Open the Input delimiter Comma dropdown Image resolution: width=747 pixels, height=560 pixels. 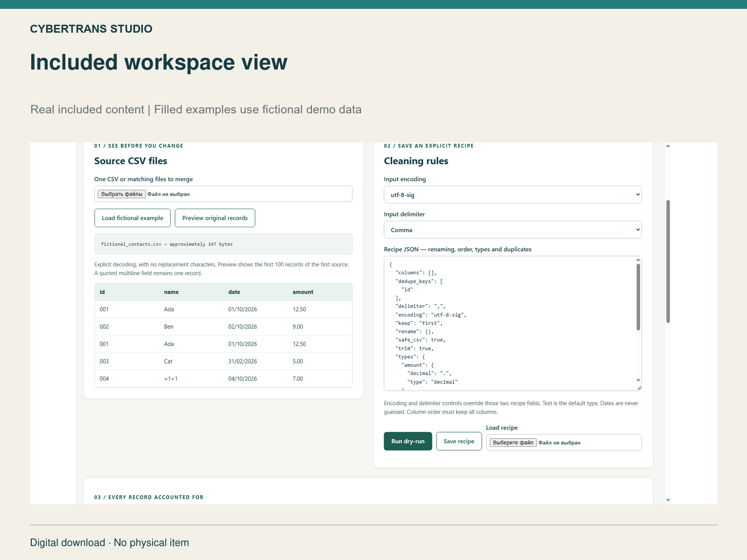coord(513,230)
